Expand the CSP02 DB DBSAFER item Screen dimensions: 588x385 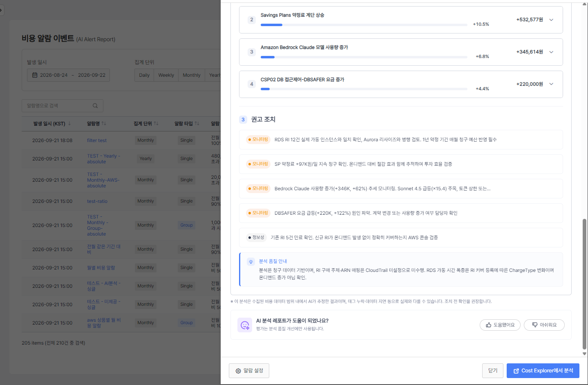pos(551,84)
